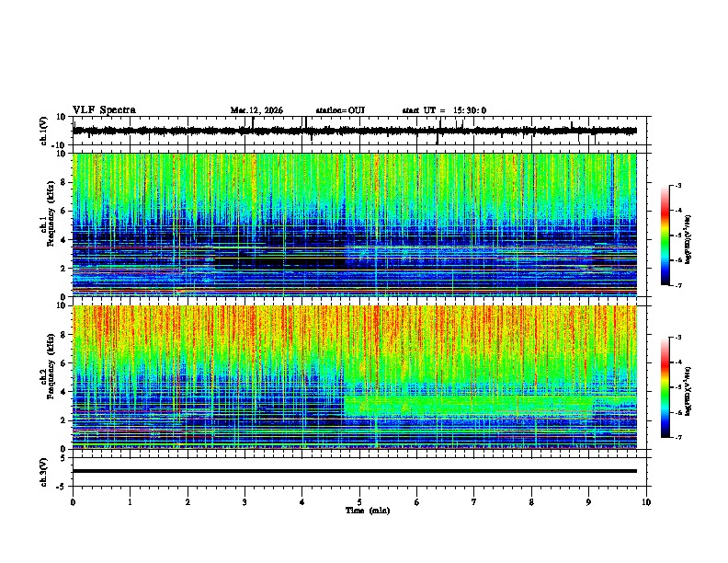Viewport: 728px width, 563px height.
Task: Click the "-3" label on the ch.2 color bar
Action: (x=678, y=338)
